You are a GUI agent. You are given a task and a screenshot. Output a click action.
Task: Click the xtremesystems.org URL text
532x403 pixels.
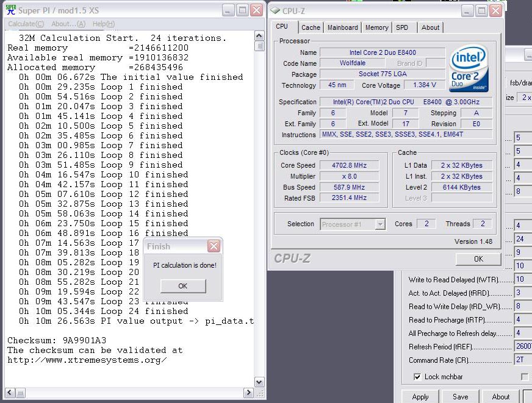87,360
